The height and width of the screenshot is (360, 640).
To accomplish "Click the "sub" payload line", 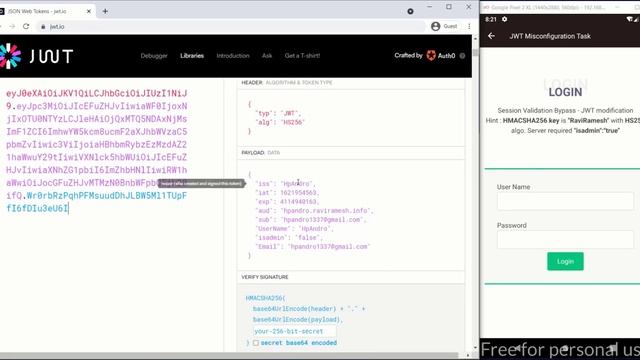I will point(311,220).
